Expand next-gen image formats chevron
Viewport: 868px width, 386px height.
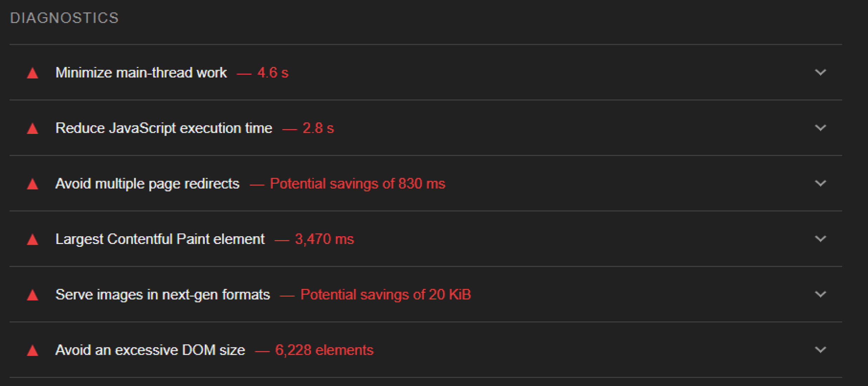tap(820, 294)
